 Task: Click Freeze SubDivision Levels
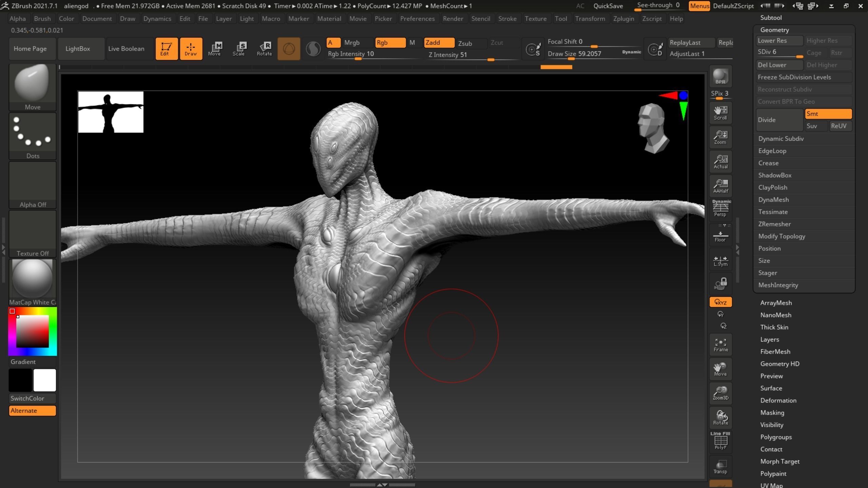pyautogui.click(x=804, y=77)
